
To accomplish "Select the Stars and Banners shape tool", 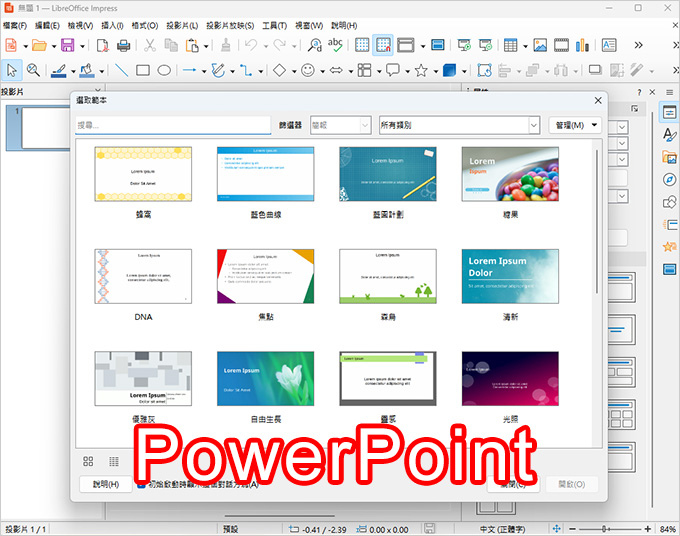I will pos(421,70).
